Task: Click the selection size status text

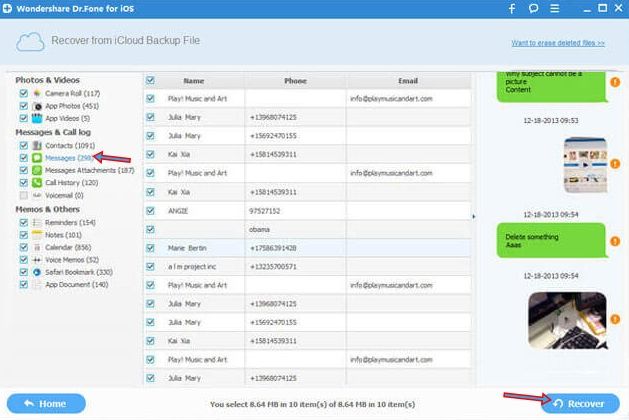Action: click(x=312, y=404)
